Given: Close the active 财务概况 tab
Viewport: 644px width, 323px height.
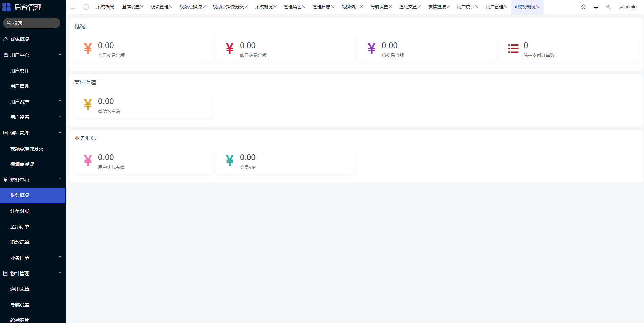Looking at the screenshot, I should [x=538, y=7].
